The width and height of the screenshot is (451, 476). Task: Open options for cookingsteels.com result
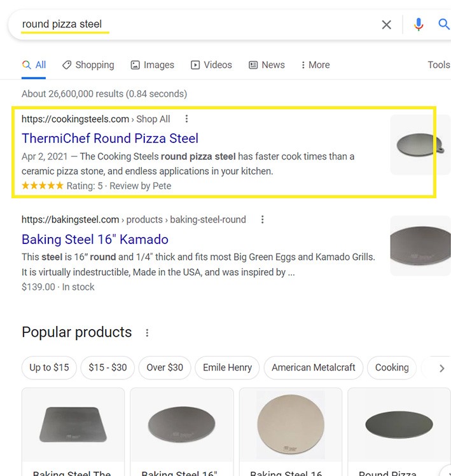pos(186,119)
